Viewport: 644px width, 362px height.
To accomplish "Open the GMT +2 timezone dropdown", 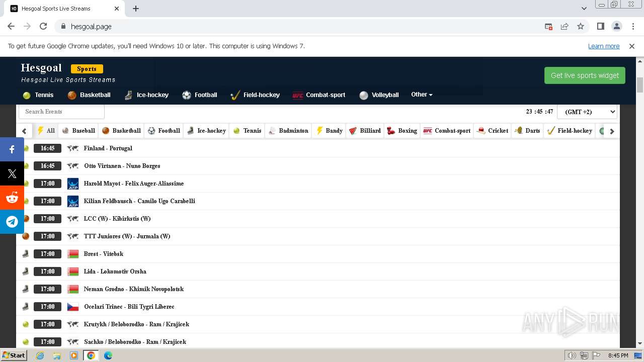I will (x=587, y=112).
